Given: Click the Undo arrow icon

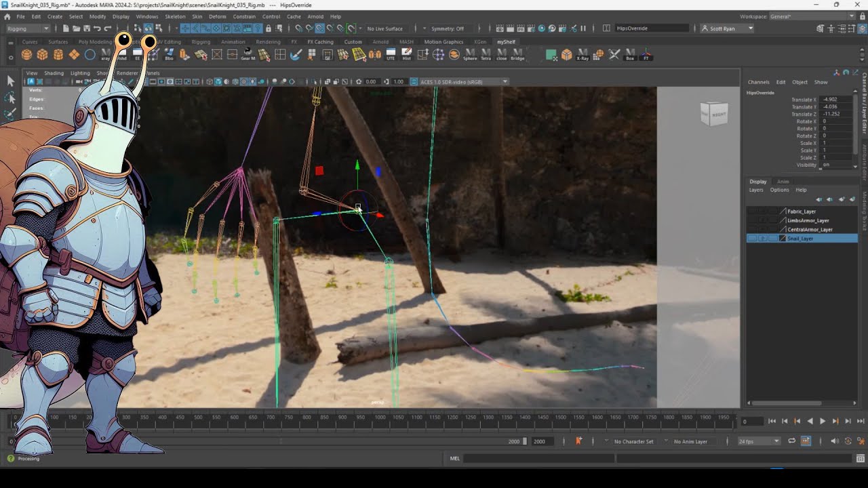Looking at the screenshot, I should point(98,28).
